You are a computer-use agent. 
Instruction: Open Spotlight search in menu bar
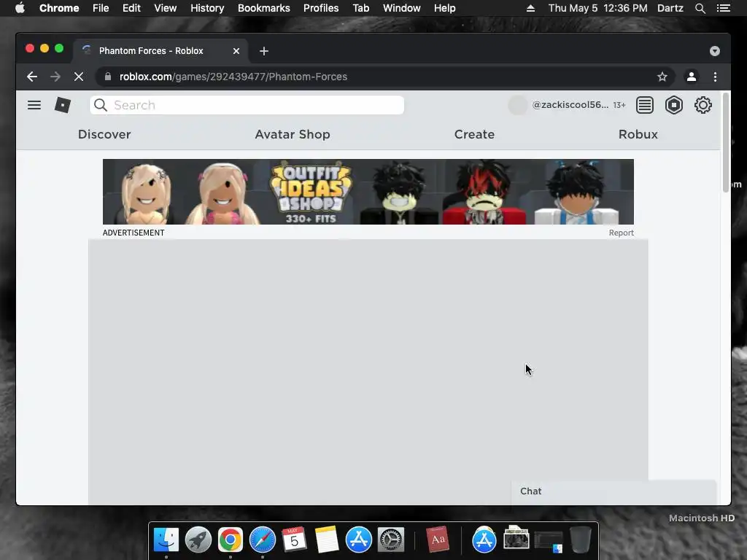[x=700, y=8]
